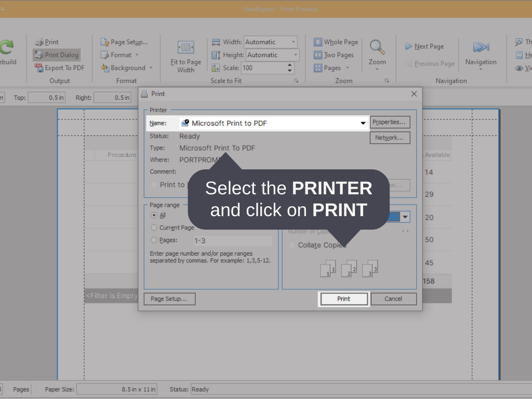Toggle the Print to file checkbox
The image size is (532, 399).
click(x=154, y=185)
